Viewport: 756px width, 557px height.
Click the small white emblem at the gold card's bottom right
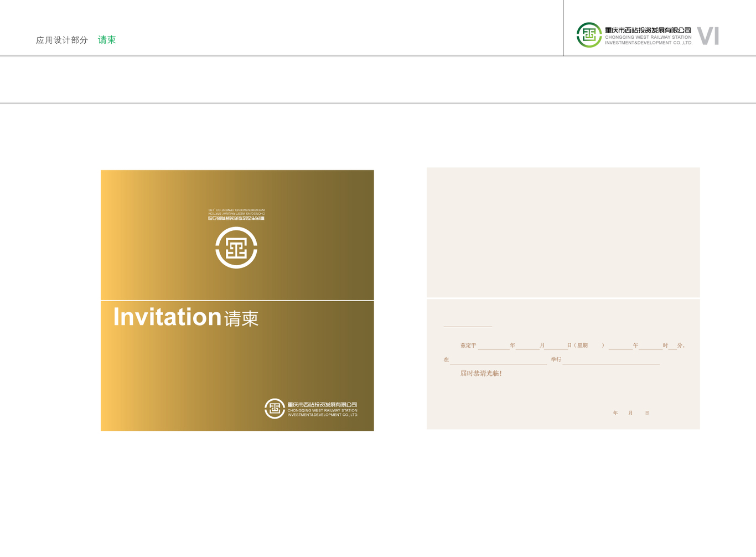pyautogui.click(x=275, y=409)
